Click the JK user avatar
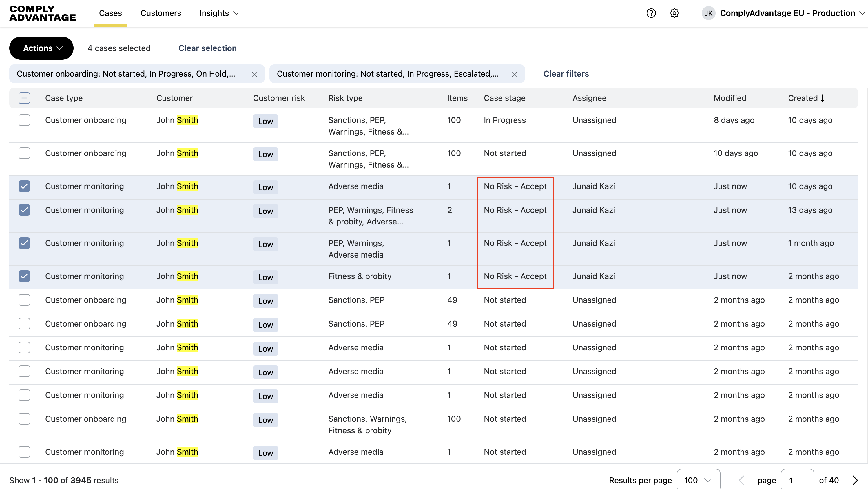This screenshot has width=868, height=489. point(708,13)
